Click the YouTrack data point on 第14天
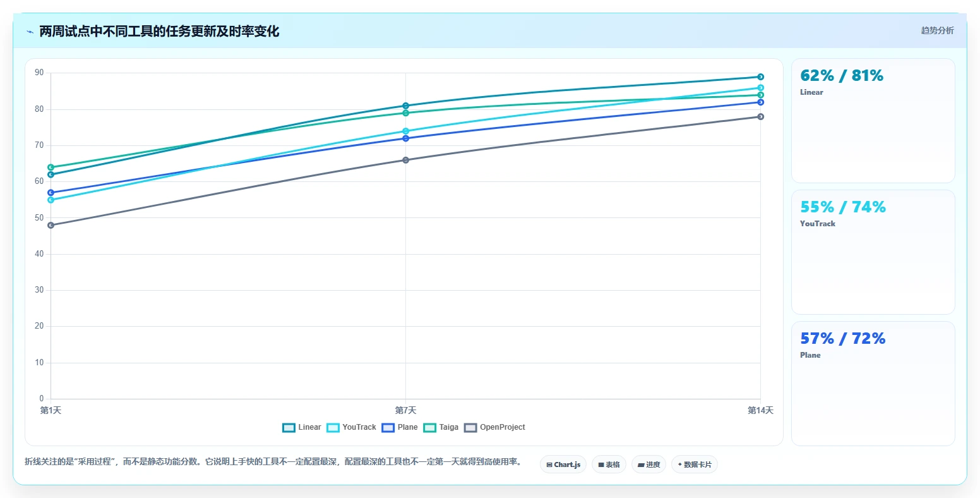 coord(760,88)
